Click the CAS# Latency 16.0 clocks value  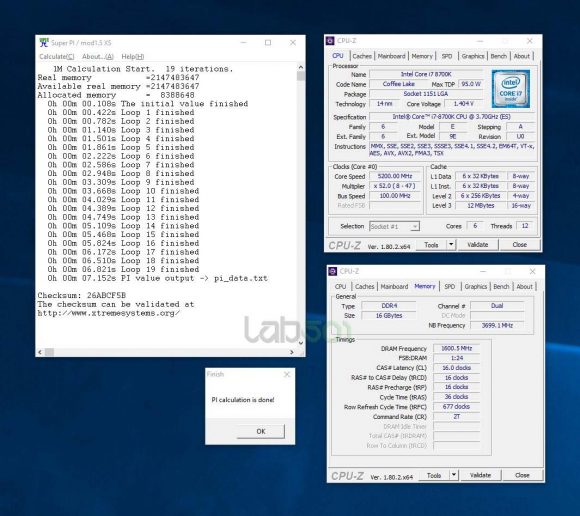click(456, 368)
